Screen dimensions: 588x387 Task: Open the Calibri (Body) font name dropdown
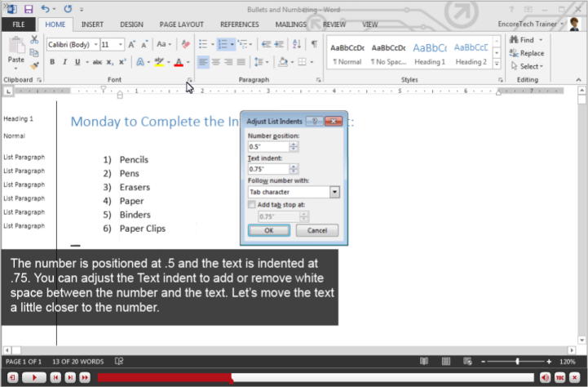(x=96, y=44)
